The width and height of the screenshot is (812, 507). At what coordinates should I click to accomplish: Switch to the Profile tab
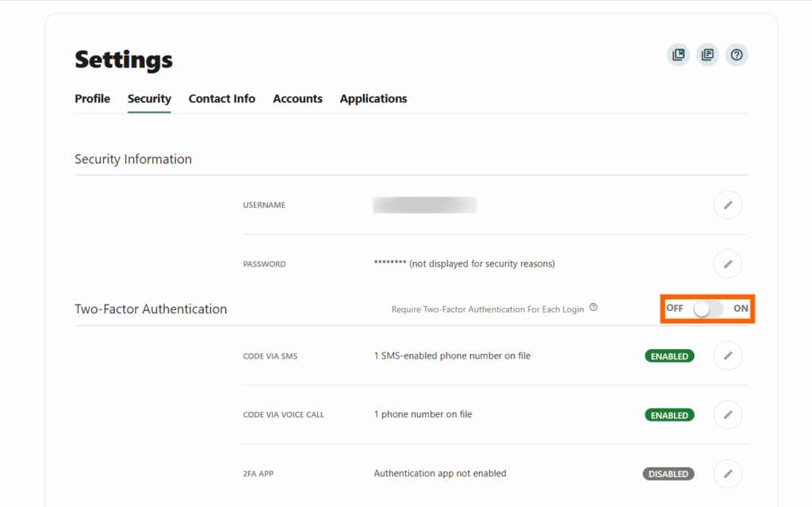point(92,98)
